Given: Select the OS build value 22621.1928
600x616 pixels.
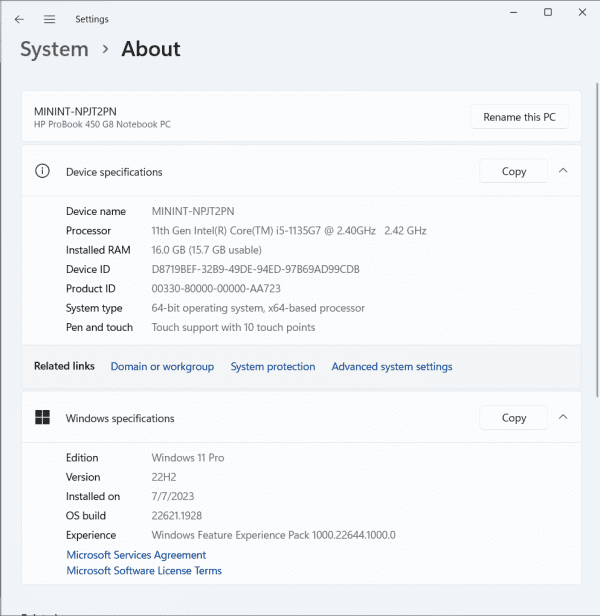Looking at the screenshot, I should coord(177,515).
